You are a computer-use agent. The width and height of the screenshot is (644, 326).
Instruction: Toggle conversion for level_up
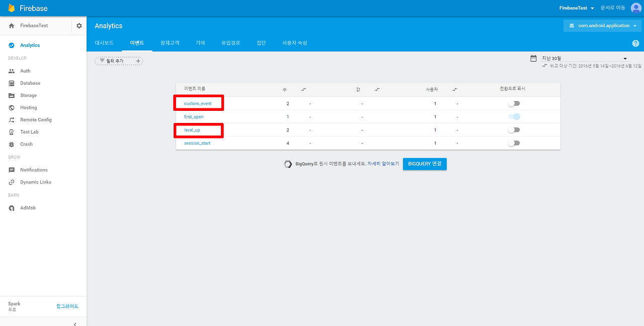click(x=514, y=130)
